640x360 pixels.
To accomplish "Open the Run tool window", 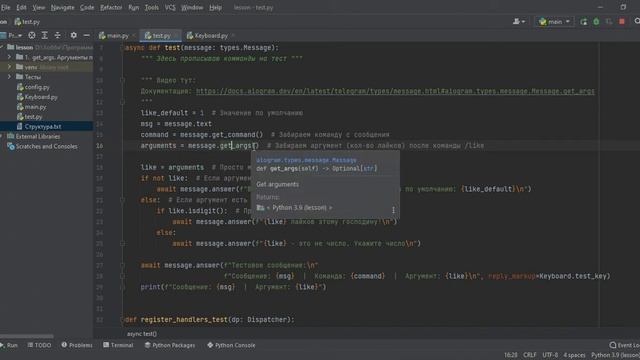I will (x=9, y=345).
